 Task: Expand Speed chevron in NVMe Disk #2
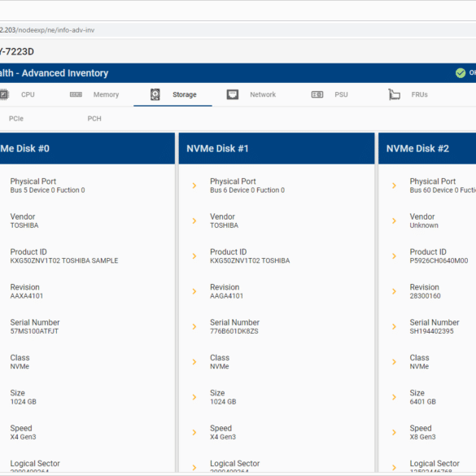coord(395,432)
